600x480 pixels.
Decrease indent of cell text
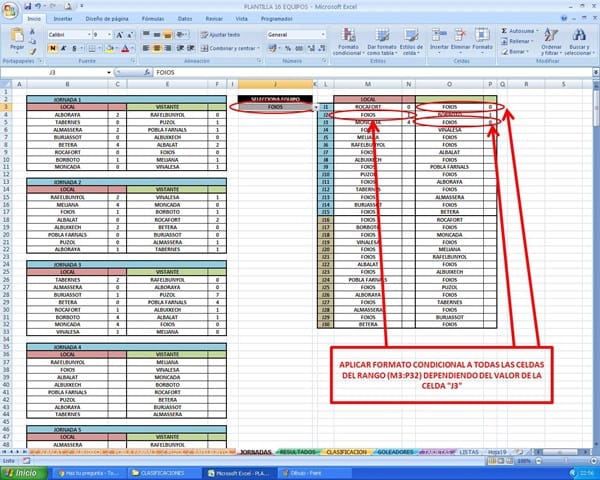click(x=180, y=48)
